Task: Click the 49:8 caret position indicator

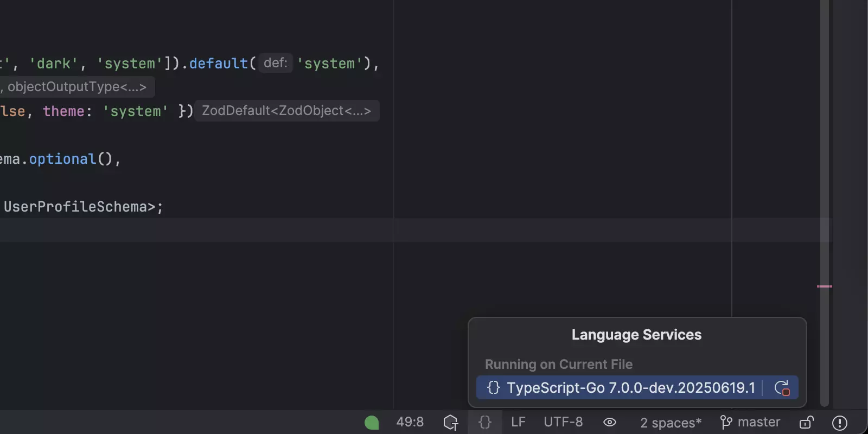Action: click(410, 422)
